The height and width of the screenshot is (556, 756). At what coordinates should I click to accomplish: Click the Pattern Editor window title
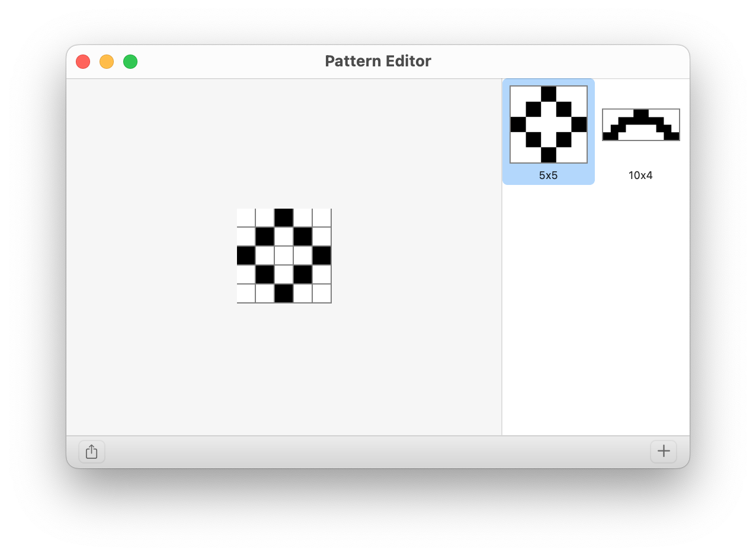pos(378,61)
